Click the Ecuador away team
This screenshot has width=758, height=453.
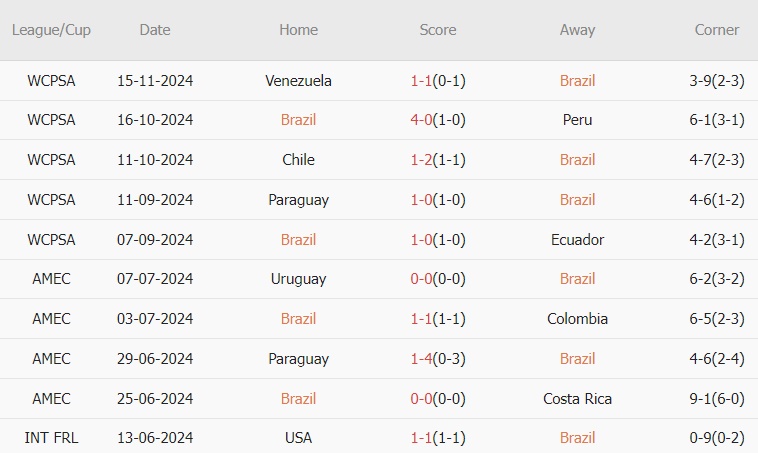coord(578,240)
